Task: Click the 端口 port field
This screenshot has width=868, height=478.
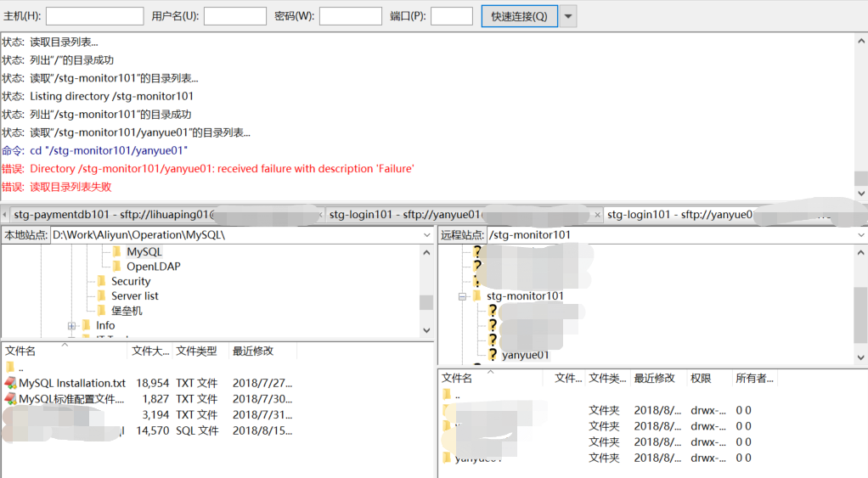Action: [452, 16]
